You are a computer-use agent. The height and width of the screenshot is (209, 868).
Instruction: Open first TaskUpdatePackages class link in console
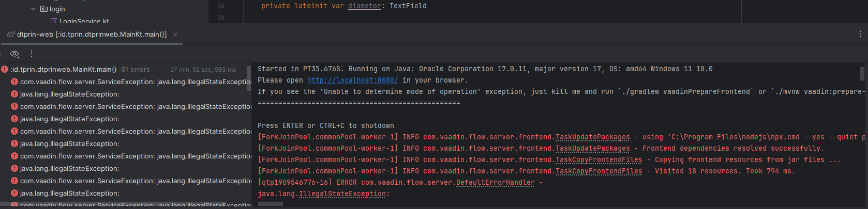592,137
